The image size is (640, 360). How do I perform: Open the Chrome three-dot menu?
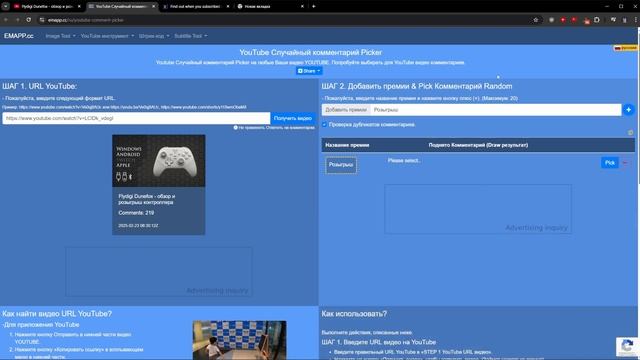pyautogui.click(x=636, y=20)
